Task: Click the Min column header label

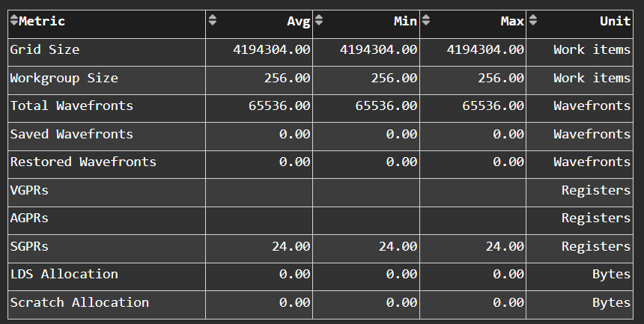Action: (405, 21)
